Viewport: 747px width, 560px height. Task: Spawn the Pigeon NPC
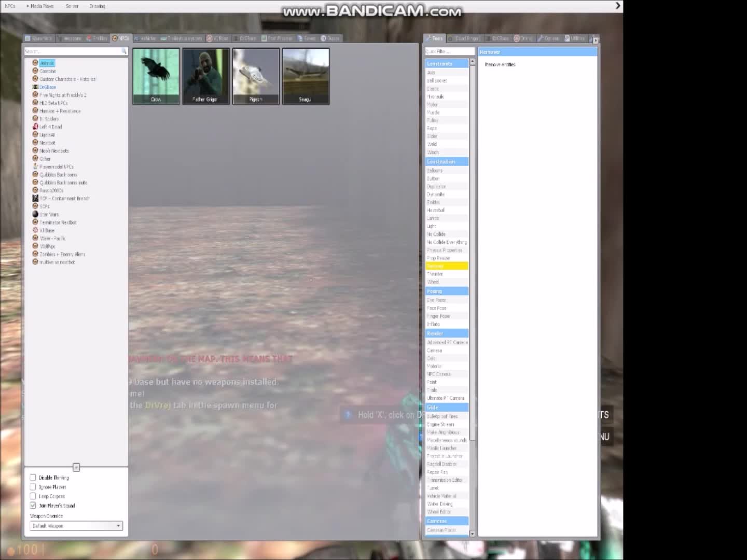(256, 76)
